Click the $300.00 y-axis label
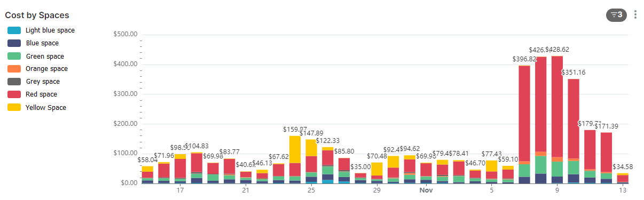Image resolution: width=644 pixels, height=200 pixels. pyautogui.click(x=125, y=94)
